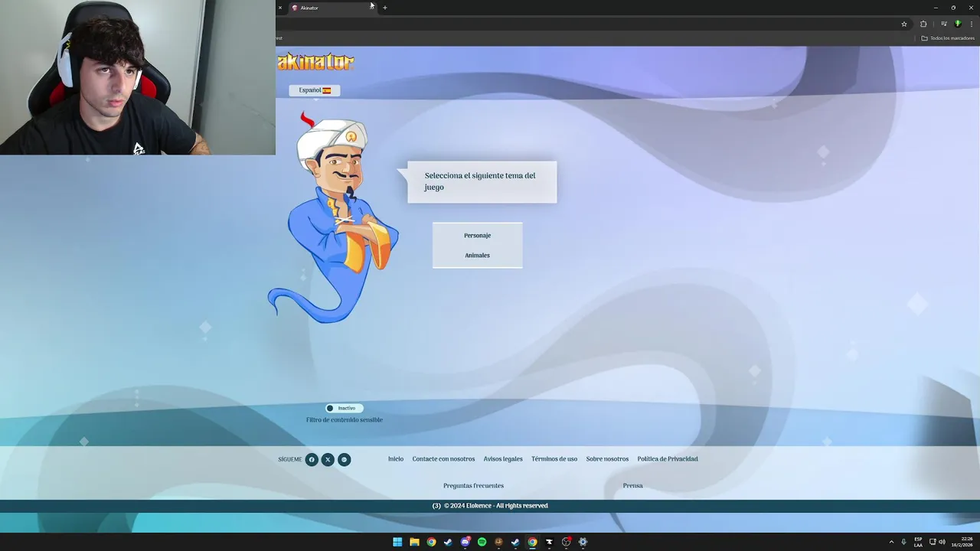The image size is (980, 551).
Task: Open Akinator's X social icon
Action: (x=328, y=460)
